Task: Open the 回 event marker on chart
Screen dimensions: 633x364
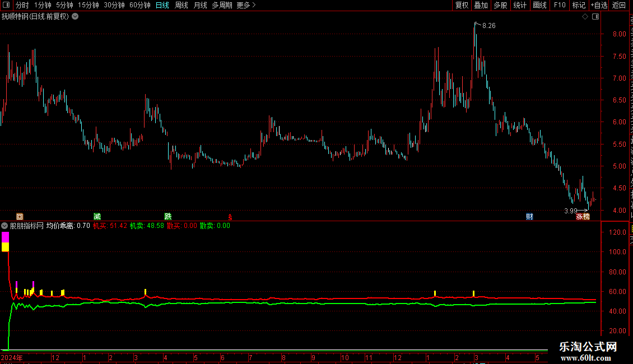Action: click(20, 217)
